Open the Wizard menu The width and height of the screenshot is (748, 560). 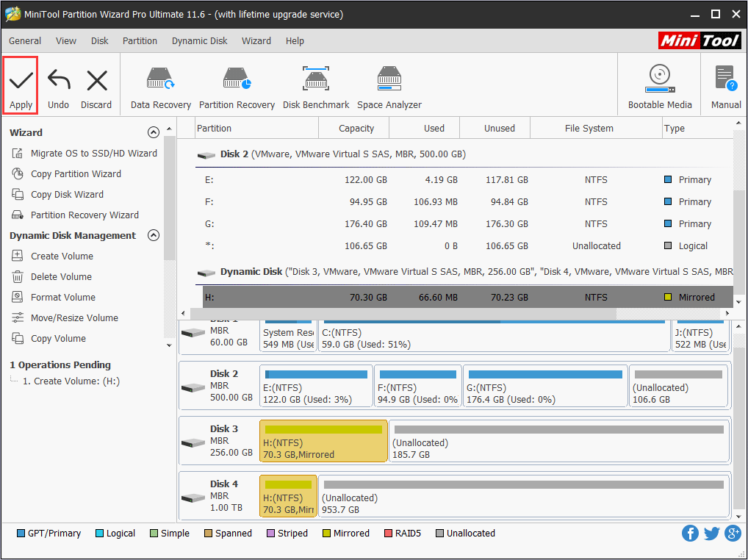tap(256, 41)
